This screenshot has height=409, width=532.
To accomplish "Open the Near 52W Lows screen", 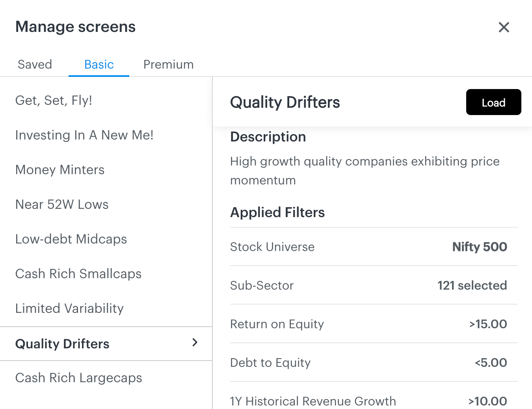I will pyautogui.click(x=62, y=204).
